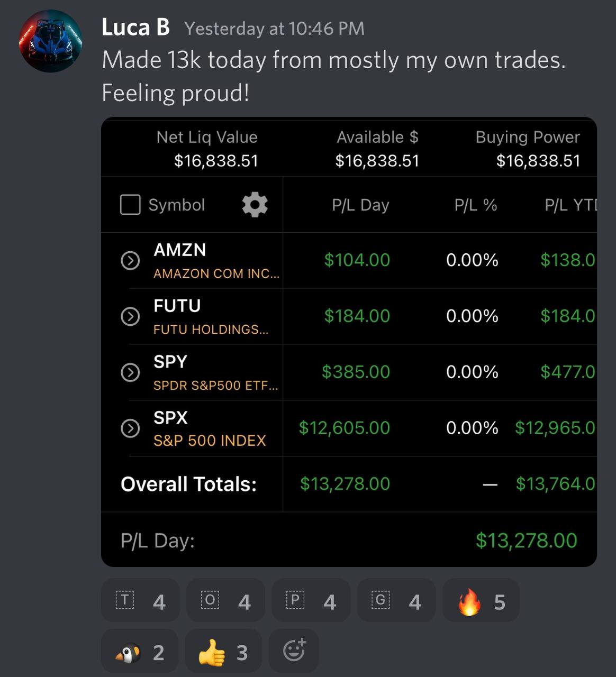Open the attached portfolio screenshot image
616x677 pixels.
pos(349,342)
